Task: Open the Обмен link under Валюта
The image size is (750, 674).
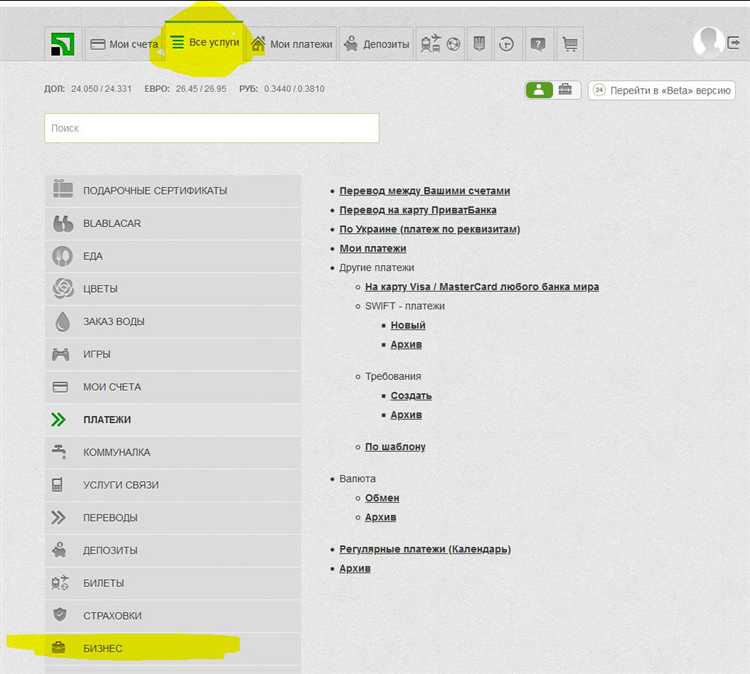Action: click(382, 498)
